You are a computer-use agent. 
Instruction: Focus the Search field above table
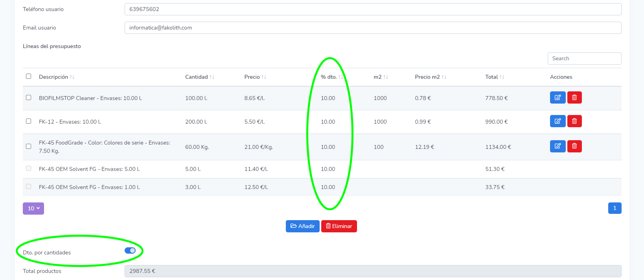coord(584,58)
